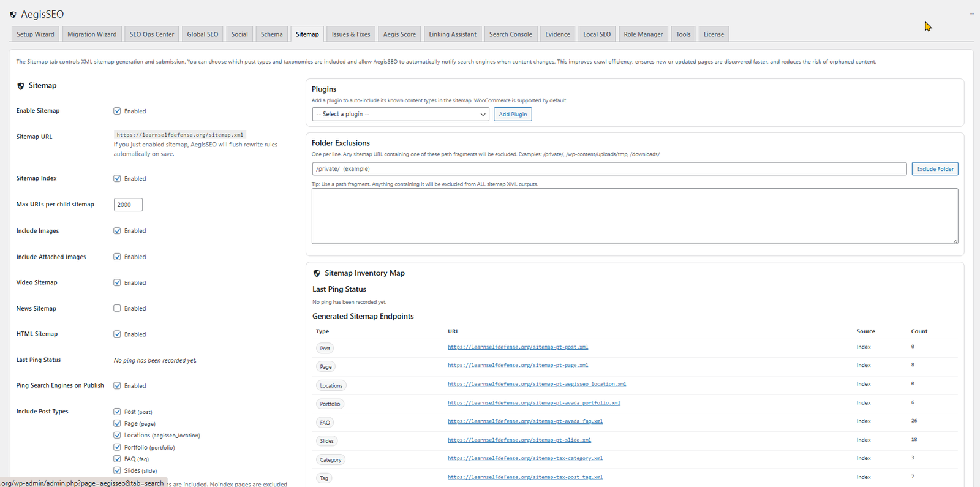The height and width of the screenshot is (487, 980).
Task: Toggle Include Attached Images checkbox
Action: point(117,257)
